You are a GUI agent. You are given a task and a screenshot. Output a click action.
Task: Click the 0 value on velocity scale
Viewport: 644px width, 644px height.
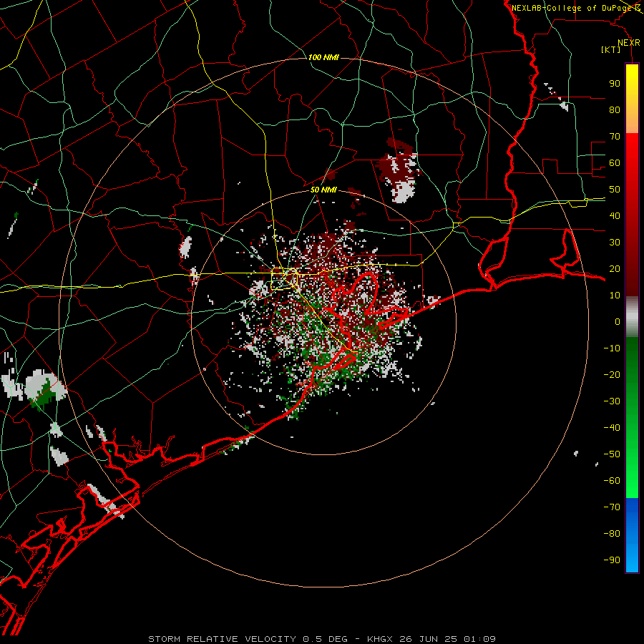pyautogui.click(x=618, y=321)
